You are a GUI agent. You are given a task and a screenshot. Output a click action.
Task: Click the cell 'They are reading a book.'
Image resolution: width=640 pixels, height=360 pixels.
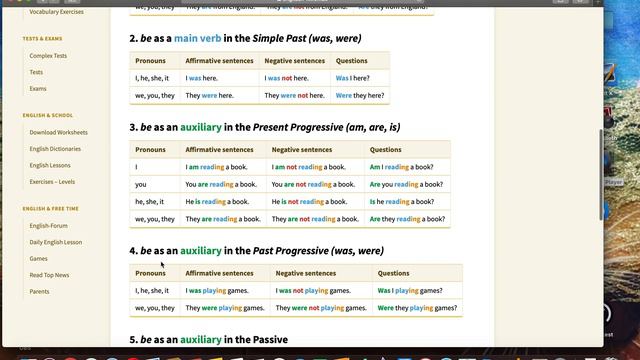(x=223, y=219)
